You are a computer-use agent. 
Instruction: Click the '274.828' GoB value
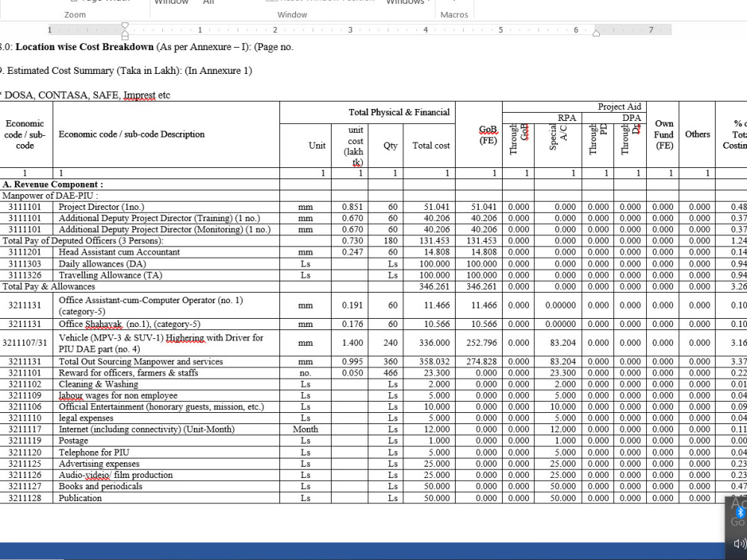pyautogui.click(x=482, y=361)
